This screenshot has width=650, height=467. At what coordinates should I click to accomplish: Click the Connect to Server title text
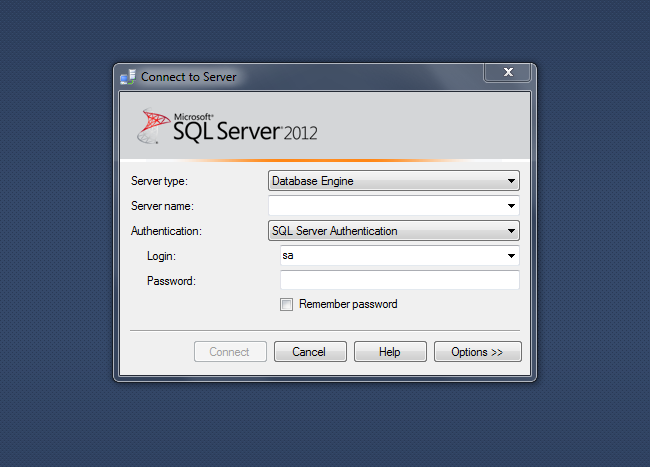(189, 77)
